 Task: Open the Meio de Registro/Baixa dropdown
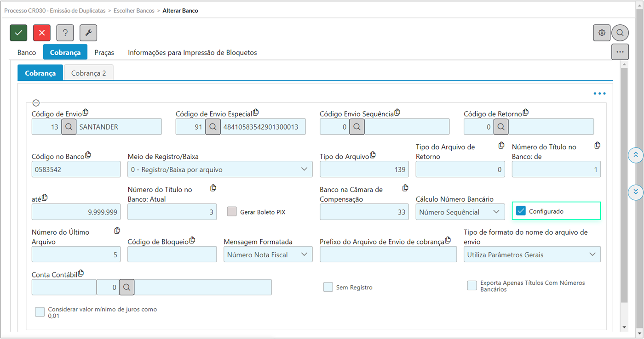(x=220, y=169)
